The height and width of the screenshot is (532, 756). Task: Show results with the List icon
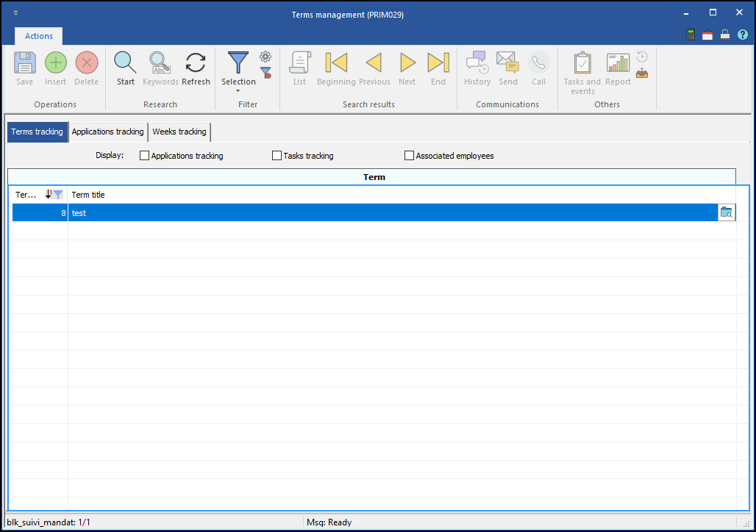pyautogui.click(x=300, y=62)
